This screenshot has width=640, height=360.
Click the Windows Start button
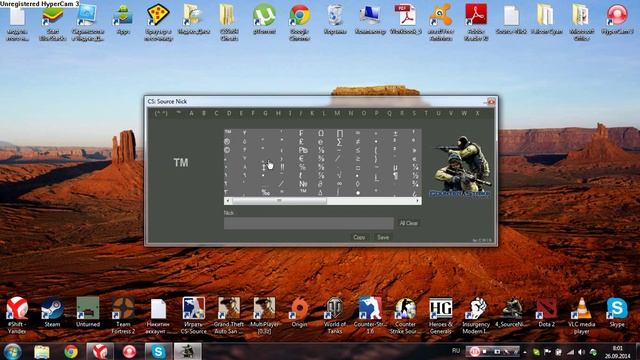tap(13, 351)
